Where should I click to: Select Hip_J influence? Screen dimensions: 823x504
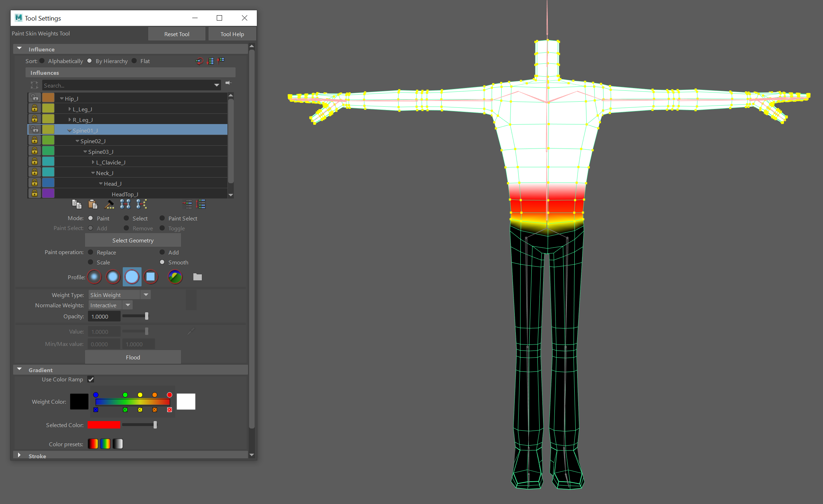[71, 99]
